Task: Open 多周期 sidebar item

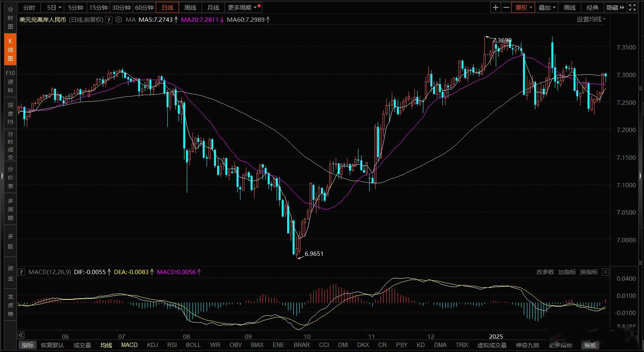Action: (x=11, y=209)
